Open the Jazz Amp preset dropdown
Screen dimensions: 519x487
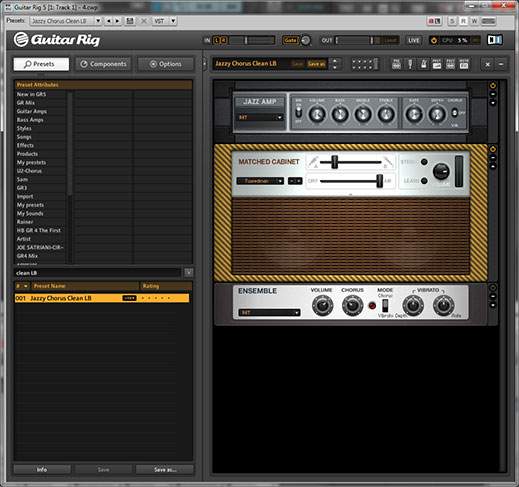pyautogui.click(x=260, y=117)
